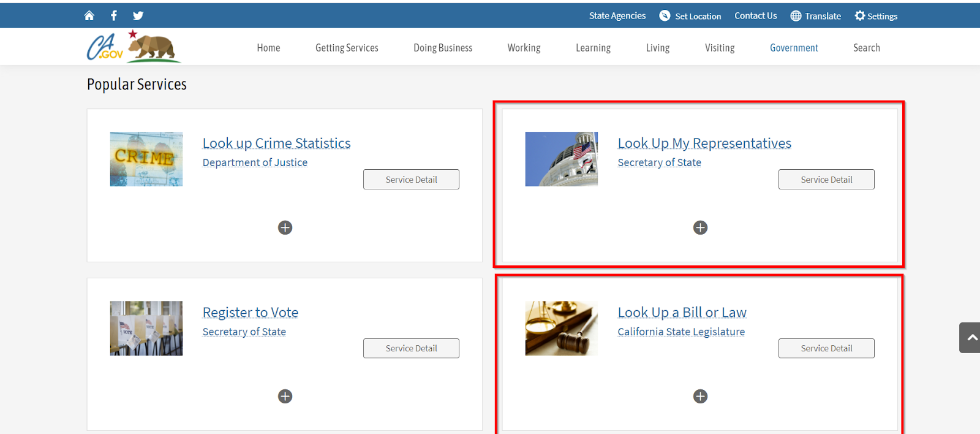The height and width of the screenshot is (434, 980).
Task: Expand the Look up Crime Statistics card
Action: pyautogui.click(x=285, y=228)
